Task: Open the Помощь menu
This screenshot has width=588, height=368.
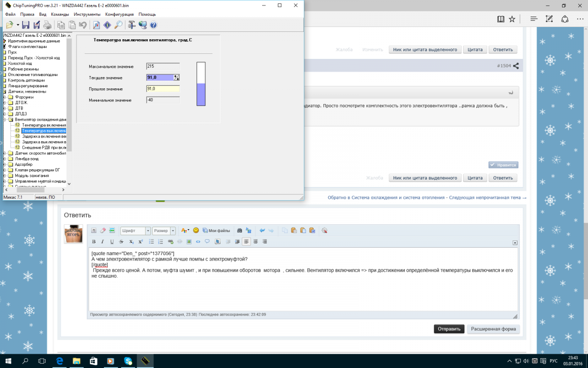Action: point(147,14)
